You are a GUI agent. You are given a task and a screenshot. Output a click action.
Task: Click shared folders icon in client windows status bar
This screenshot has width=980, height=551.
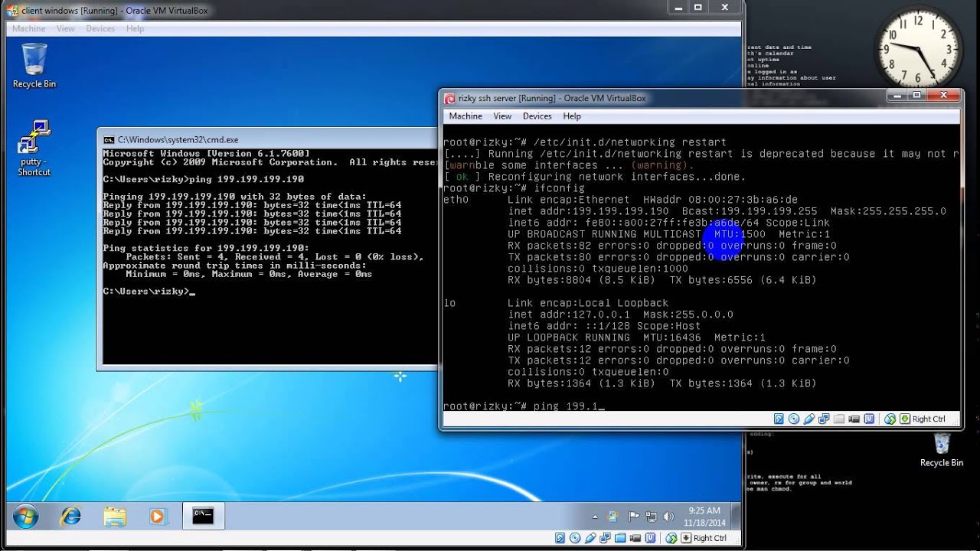620,538
